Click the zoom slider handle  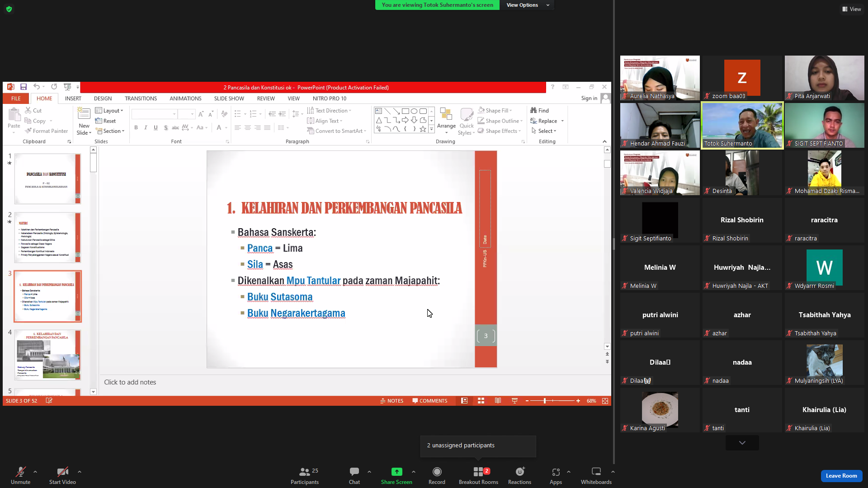coord(545,401)
